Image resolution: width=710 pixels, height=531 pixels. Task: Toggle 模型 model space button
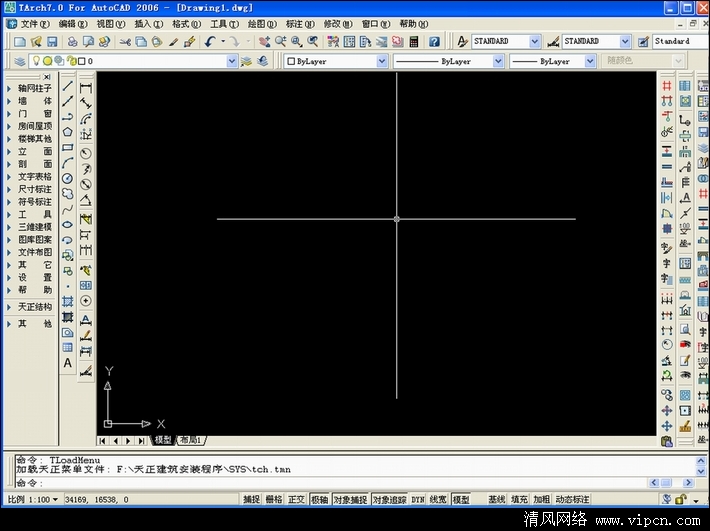[x=461, y=499]
